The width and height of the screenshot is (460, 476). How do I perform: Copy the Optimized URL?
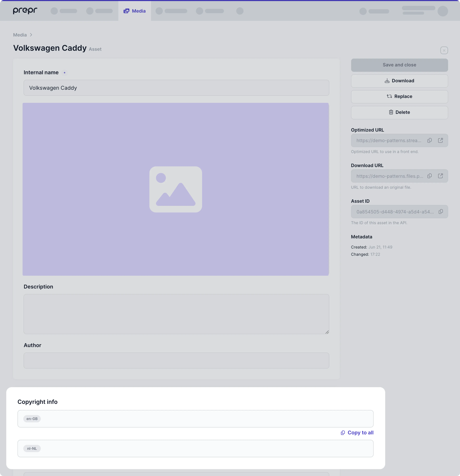click(x=429, y=140)
